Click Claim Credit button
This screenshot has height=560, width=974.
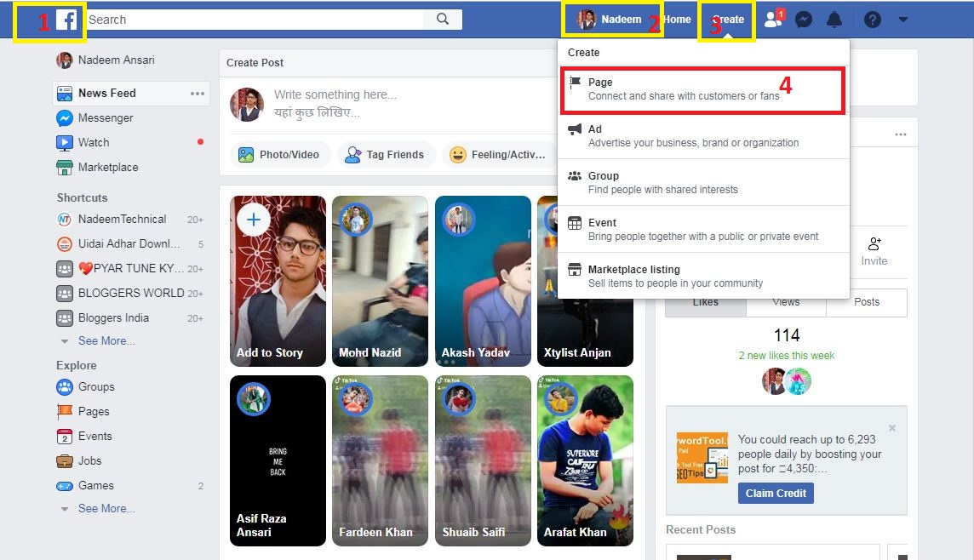pos(776,494)
